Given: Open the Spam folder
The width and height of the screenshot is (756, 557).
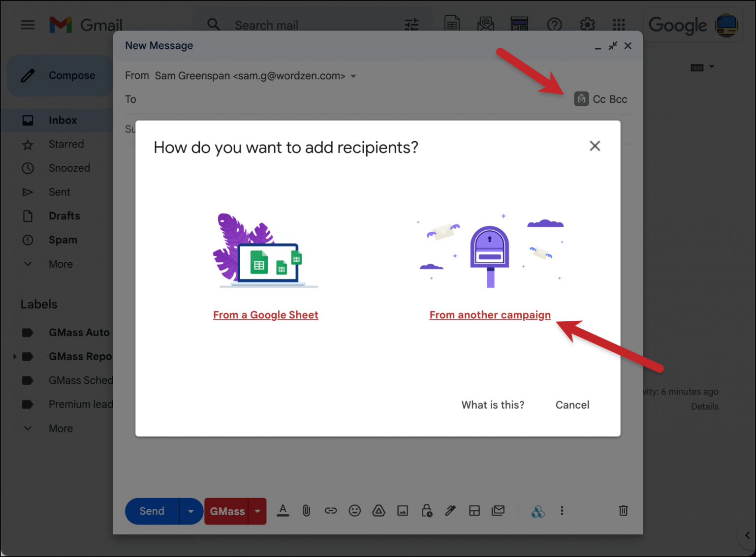Looking at the screenshot, I should point(63,240).
